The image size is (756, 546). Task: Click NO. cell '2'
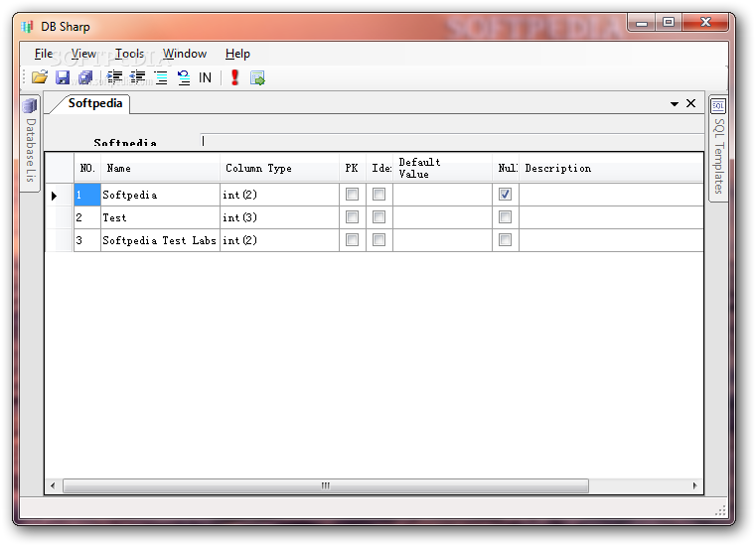pos(87,217)
